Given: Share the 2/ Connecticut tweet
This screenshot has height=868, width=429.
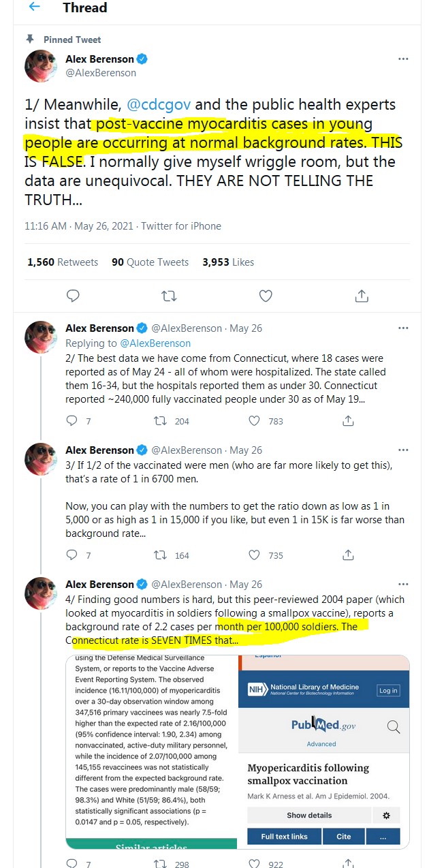Looking at the screenshot, I should [x=347, y=421].
